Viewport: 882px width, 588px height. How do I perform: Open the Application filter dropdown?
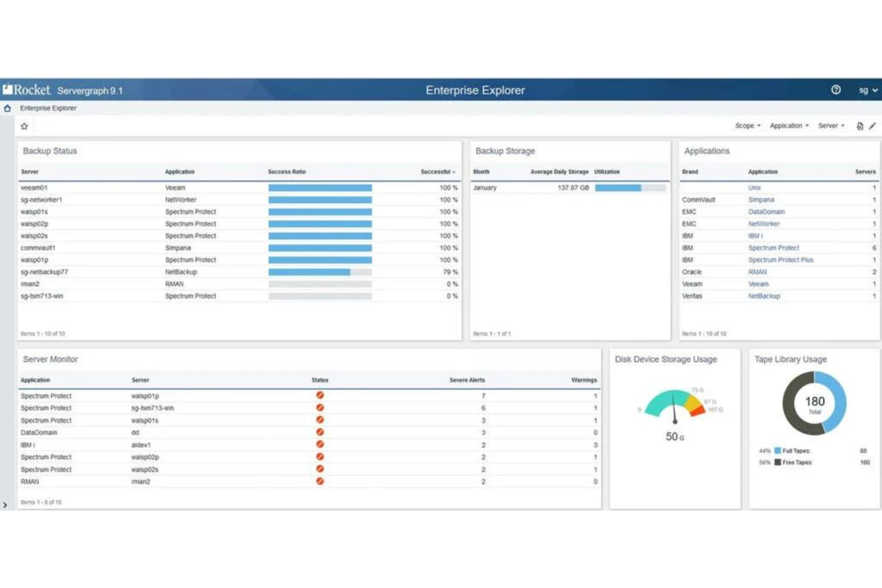pyautogui.click(x=788, y=126)
